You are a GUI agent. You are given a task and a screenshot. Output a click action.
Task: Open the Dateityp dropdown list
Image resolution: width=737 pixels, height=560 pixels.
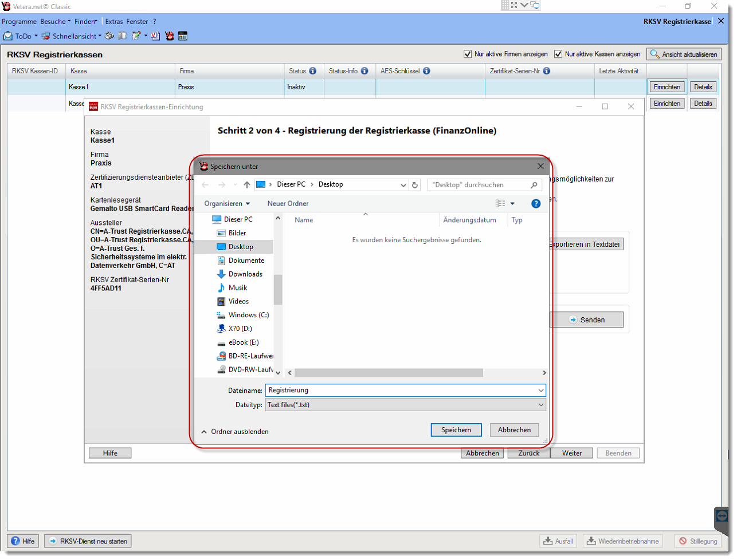tap(540, 405)
